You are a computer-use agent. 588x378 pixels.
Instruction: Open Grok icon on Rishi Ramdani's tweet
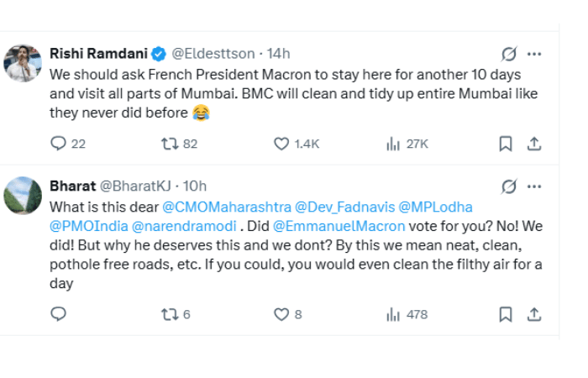click(509, 55)
